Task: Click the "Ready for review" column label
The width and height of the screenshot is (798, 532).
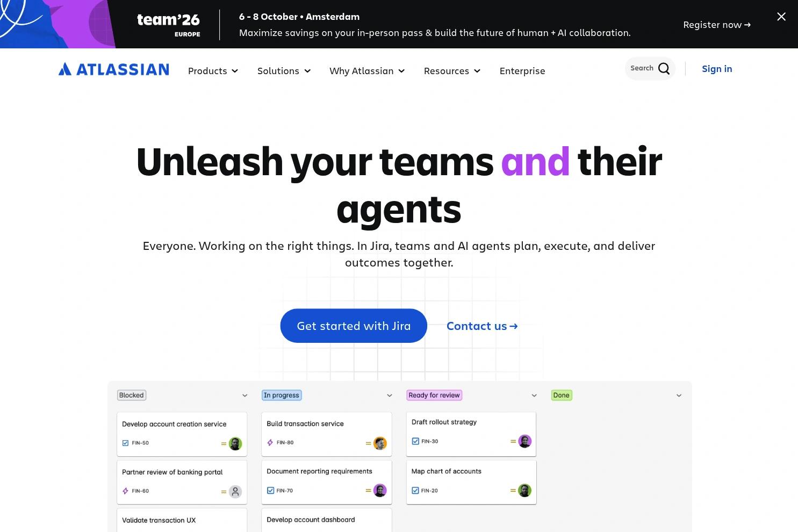Action: pos(434,396)
